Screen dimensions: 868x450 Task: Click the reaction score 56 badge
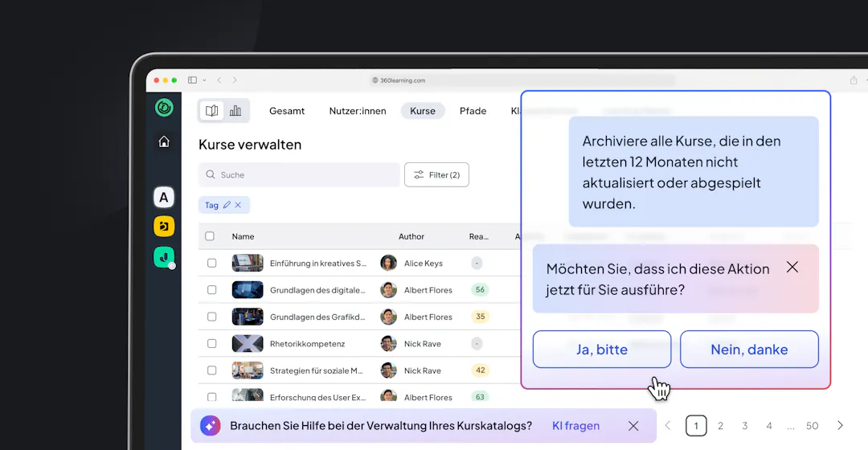480,289
